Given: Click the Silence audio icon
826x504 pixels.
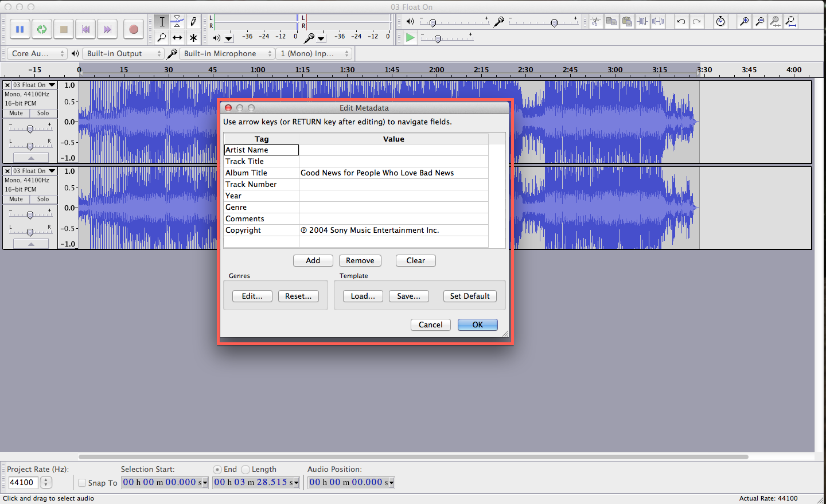Looking at the screenshot, I should tap(658, 22).
